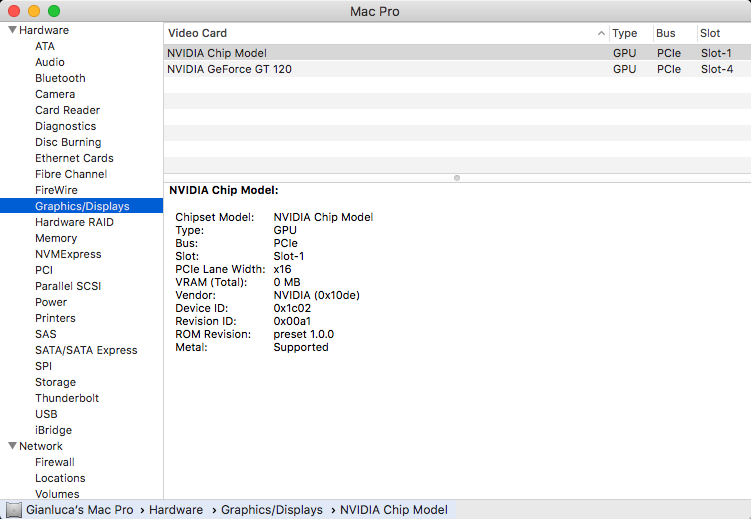Image resolution: width=751 pixels, height=519 pixels.
Task: Select PCI in the sidebar
Action: pyautogui.click(x=44, y=270)
